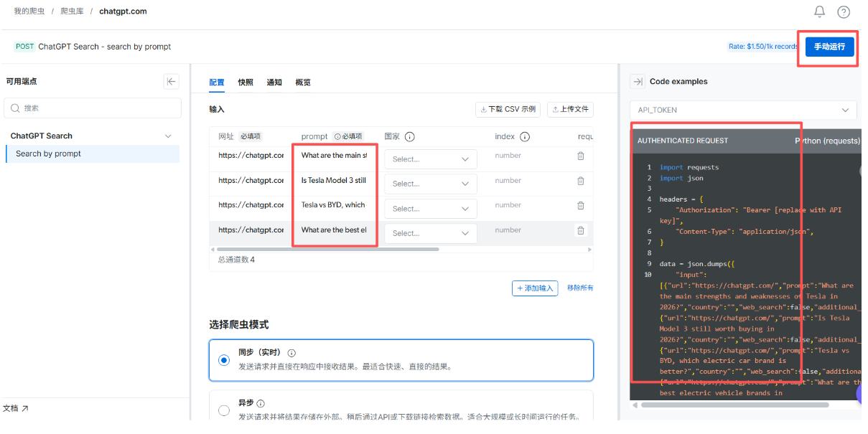
Task: Click the info icon beside prompt 必填项
Action: (x=337, y=136)
